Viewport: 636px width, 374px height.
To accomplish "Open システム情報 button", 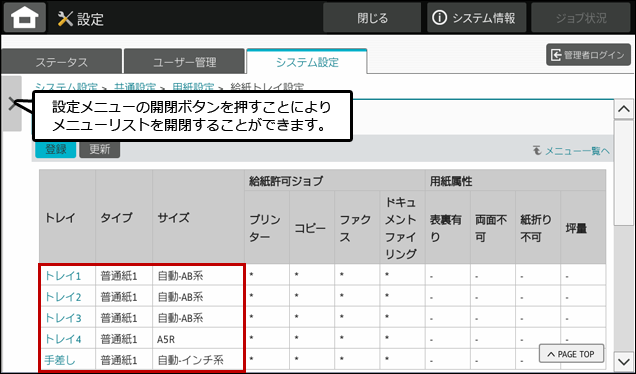I will pos(476,17).
